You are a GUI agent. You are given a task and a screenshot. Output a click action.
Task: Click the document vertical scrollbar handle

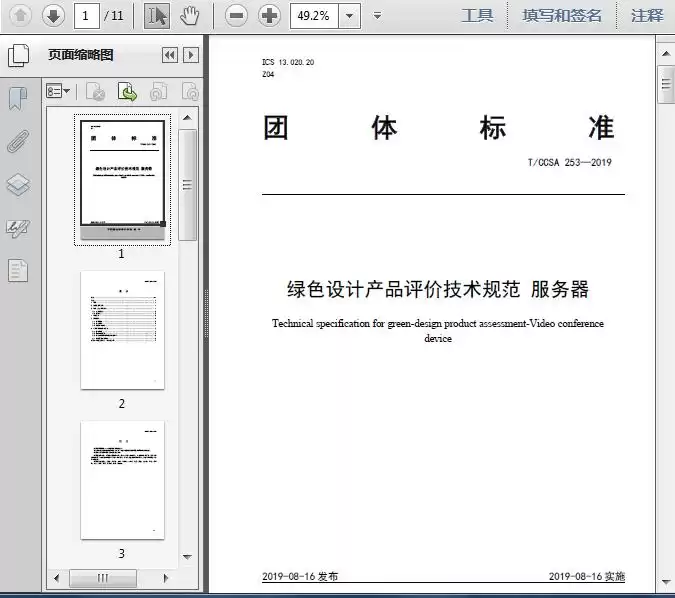coord(666,84)
